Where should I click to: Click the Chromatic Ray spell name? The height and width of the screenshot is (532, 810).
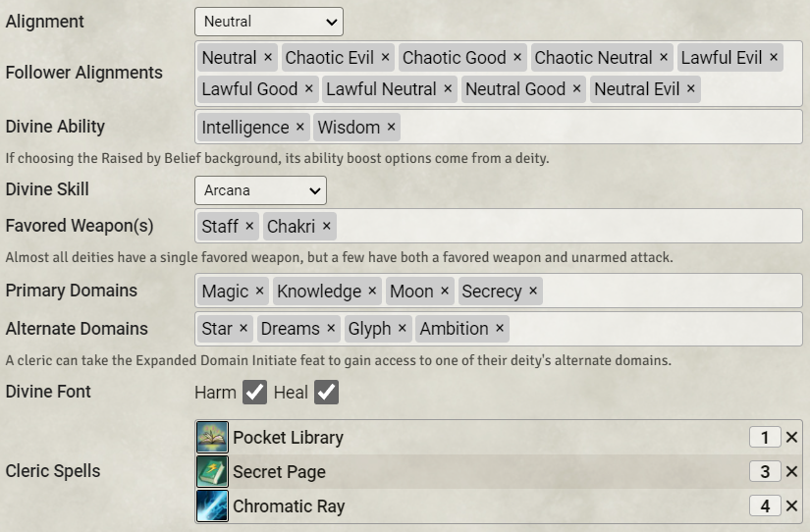point(289,506)
